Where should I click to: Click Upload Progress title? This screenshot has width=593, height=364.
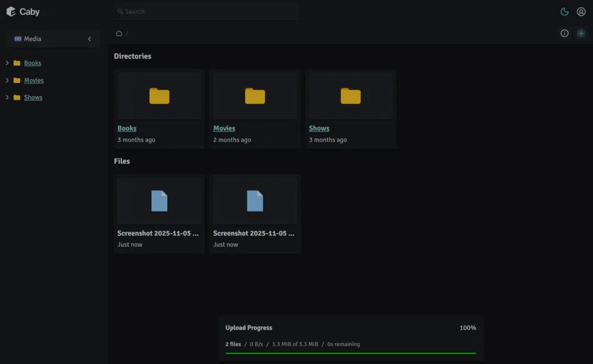[248, 328]
